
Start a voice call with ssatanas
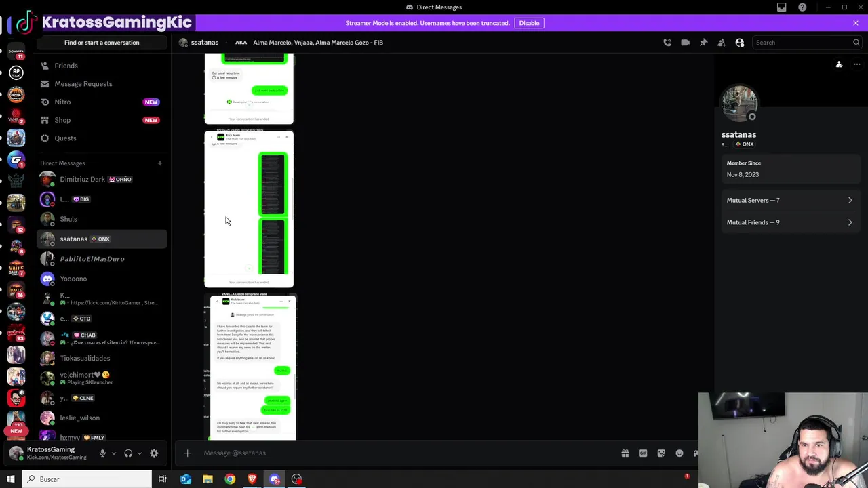pyautogui.click(x=667, y=43)
